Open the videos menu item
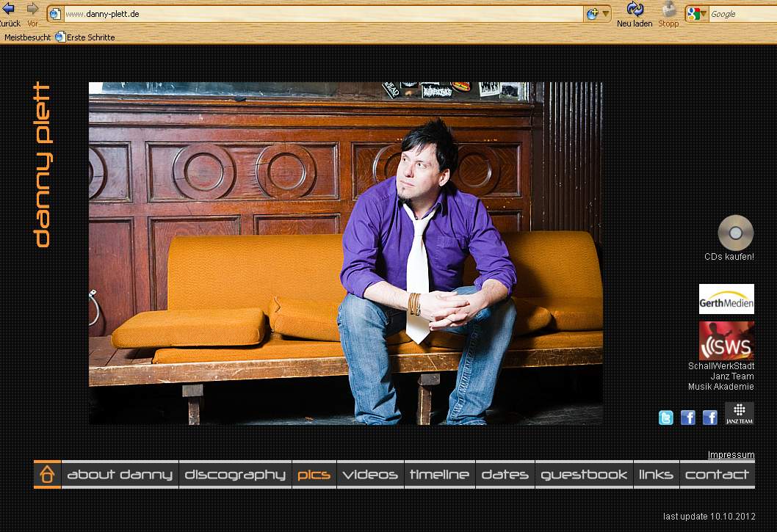Screen dimensions: 777x532 pyautogui.click(x=370, y=475)
